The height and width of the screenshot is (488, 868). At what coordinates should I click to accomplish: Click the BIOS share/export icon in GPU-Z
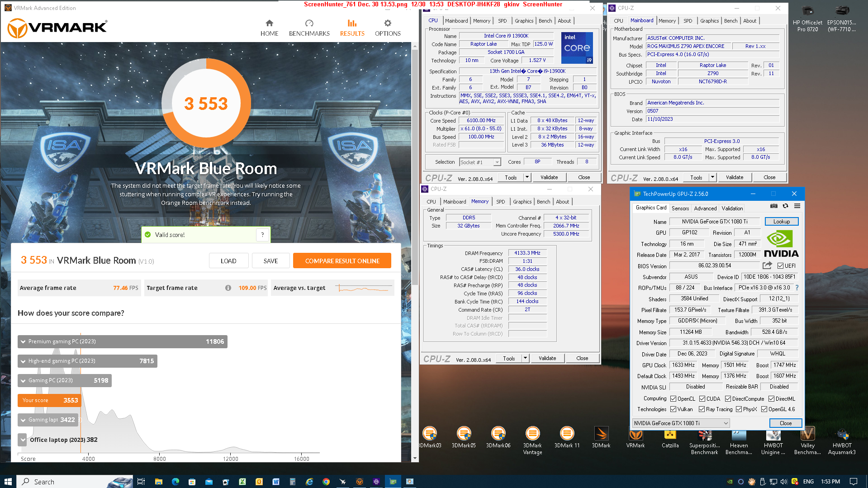click(x=767, y=265)
